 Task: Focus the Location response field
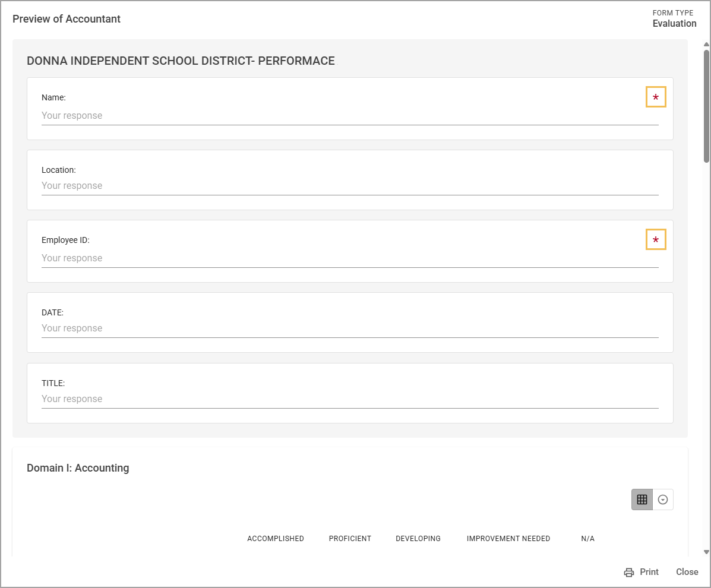click(x=350, y=186)
